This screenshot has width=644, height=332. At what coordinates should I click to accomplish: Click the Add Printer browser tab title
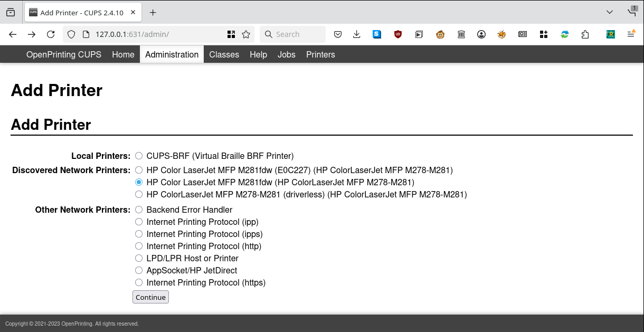click(82, 13)
